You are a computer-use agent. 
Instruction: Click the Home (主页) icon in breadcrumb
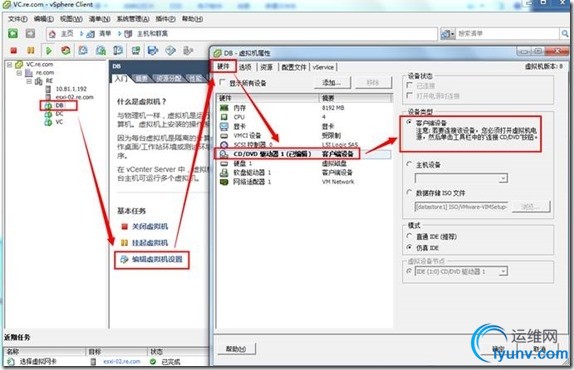pyautogui.click(x=52, y=34)
